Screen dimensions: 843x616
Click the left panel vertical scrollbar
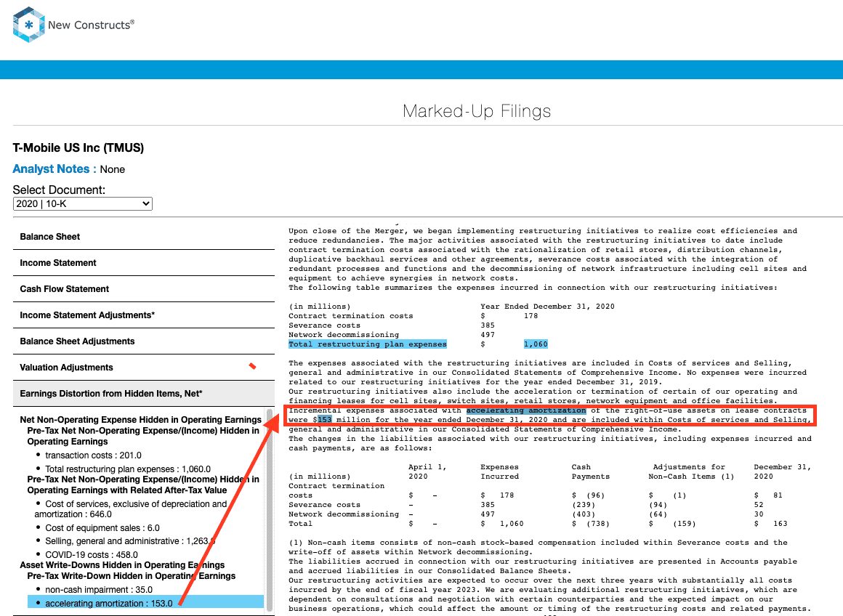(270, 509)
